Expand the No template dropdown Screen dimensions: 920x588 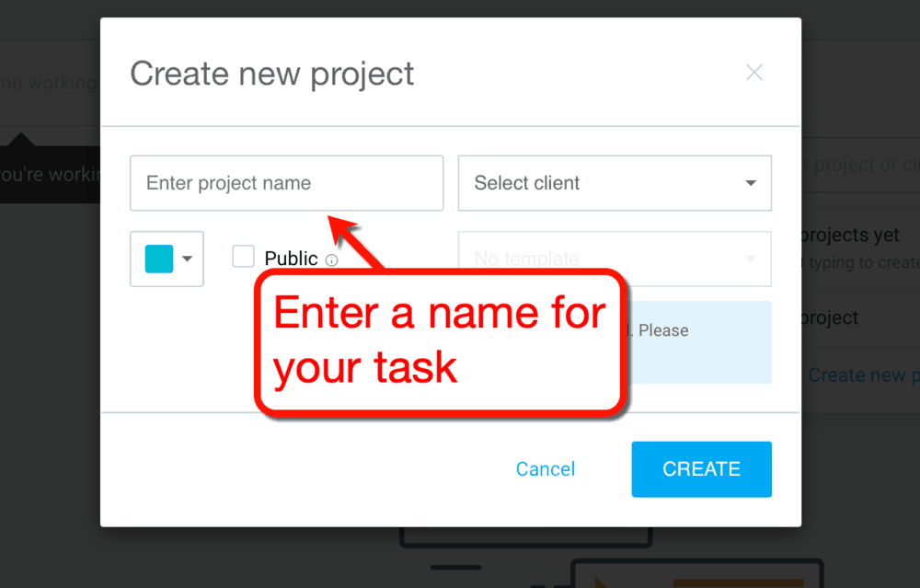point(615,259)
